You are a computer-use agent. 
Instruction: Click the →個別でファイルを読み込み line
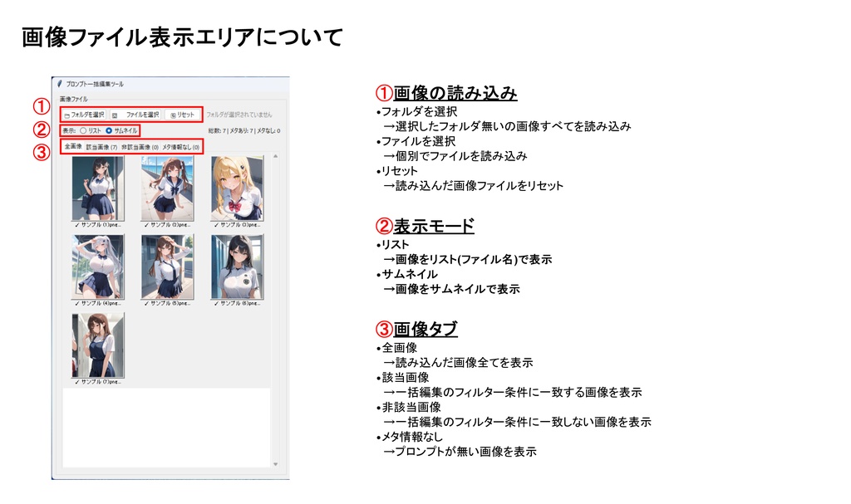pyautogui.click(x=455, y=156)
